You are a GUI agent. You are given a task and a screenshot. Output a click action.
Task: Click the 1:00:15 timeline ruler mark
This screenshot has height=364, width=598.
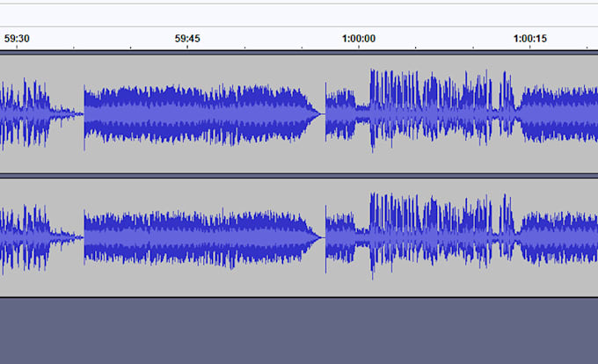coord(529,39)
